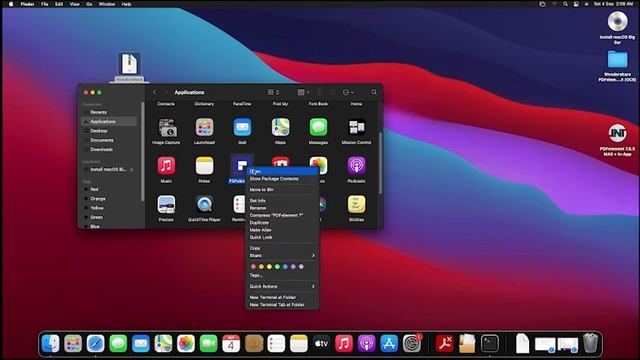Open System Preferences from the Dock
This screenshot has width=640, height=360.
click(x=412, y=343)
